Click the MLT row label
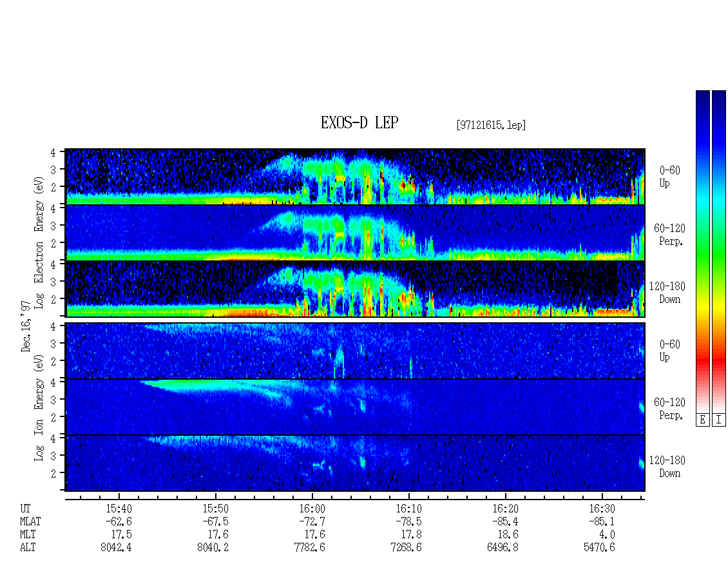The image size is (728, 564). [x=28, y=535]
